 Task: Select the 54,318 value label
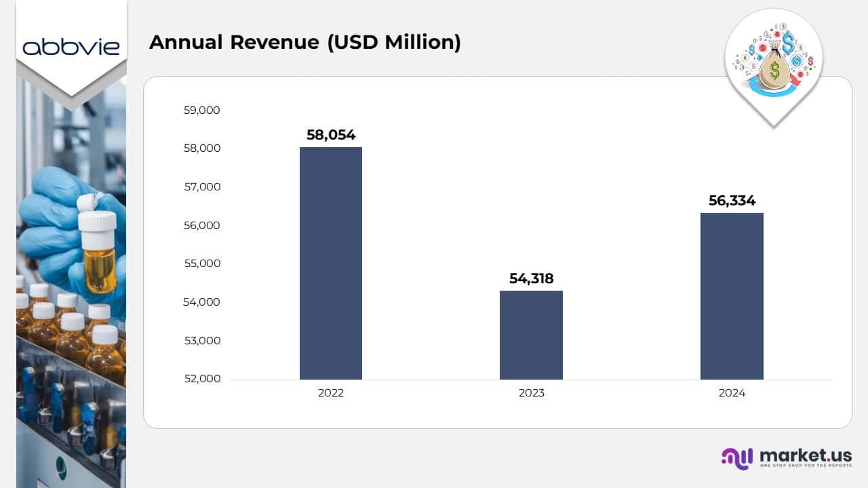pos(532,279)
